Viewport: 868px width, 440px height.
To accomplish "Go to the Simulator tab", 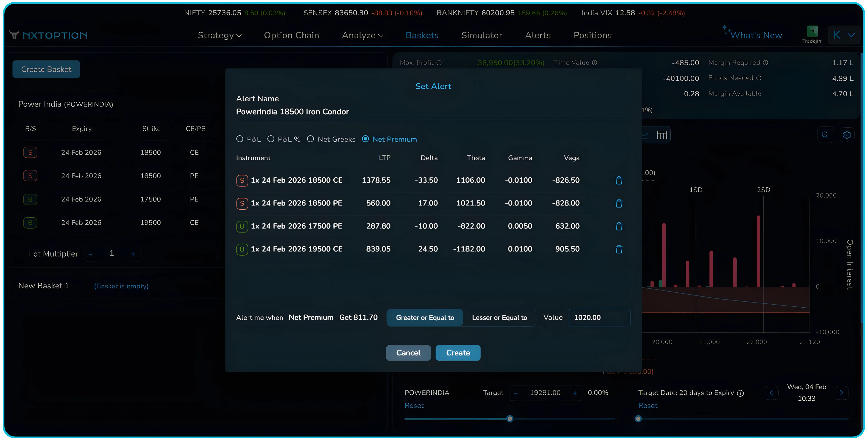I will tap(482, 35).
